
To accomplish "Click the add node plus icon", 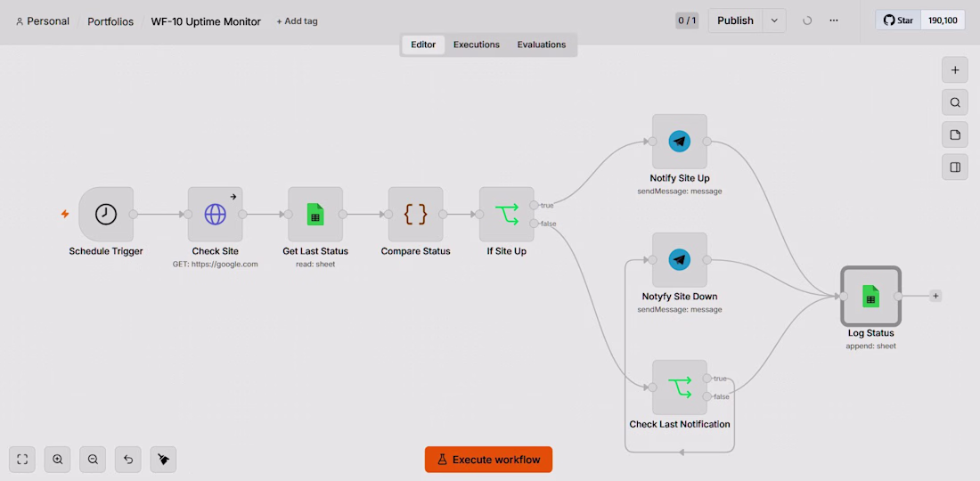I will (955, 70).
